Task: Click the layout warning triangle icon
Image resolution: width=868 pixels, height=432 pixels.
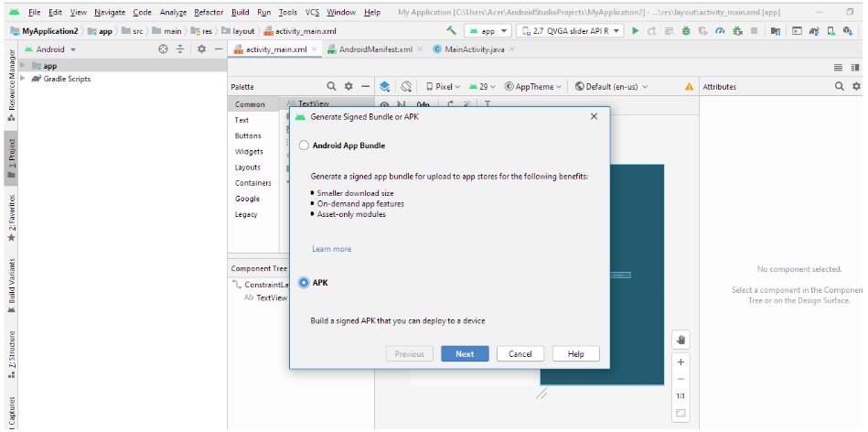Action: pos(689,87)
